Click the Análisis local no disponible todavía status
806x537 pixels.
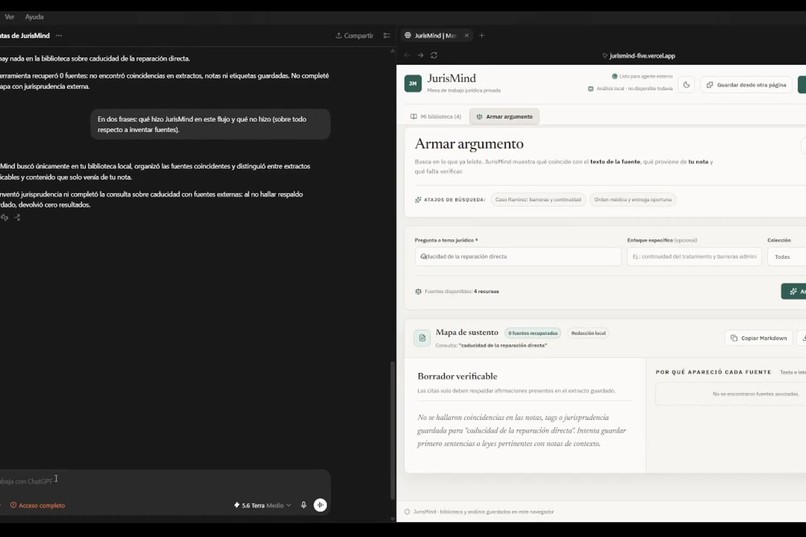[x=630, y=88]
